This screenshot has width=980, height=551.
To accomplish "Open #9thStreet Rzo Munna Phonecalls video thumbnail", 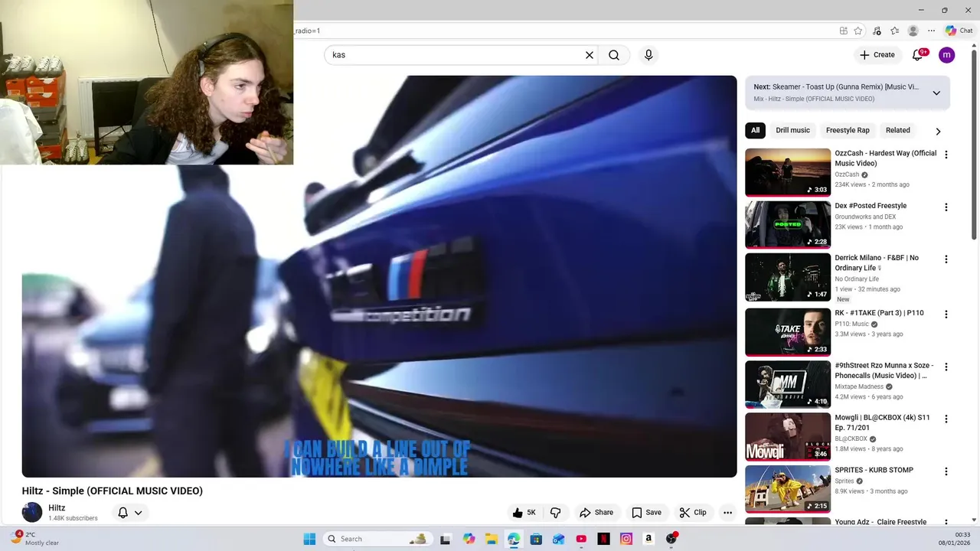I will click(x=788, y=385).
